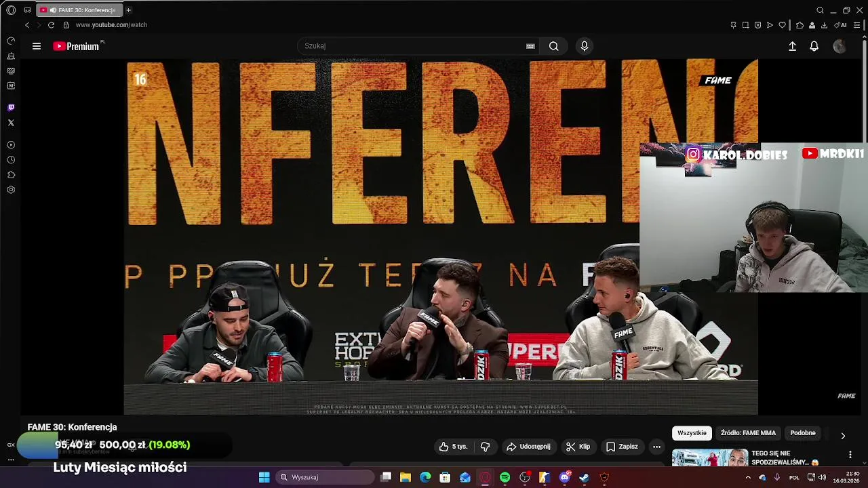Image resolution: width=868 pixels, height=488 pixels.
Task: Click the FAME 30: Konferencja video title
Action: pos(72,427)
